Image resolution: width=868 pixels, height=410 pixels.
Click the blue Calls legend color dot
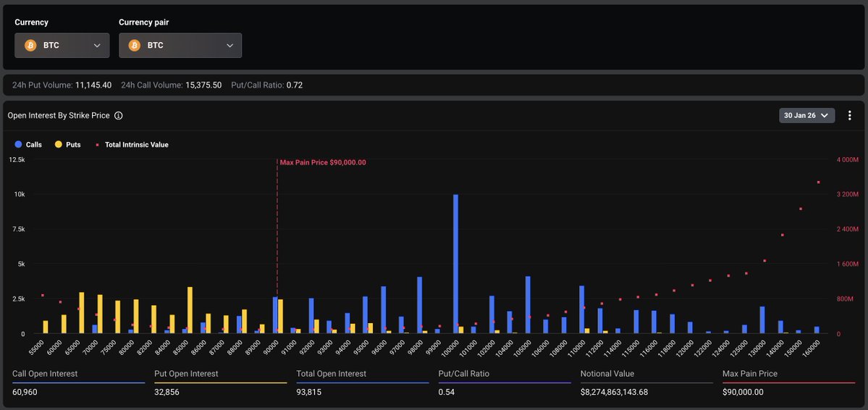(18, 145)
